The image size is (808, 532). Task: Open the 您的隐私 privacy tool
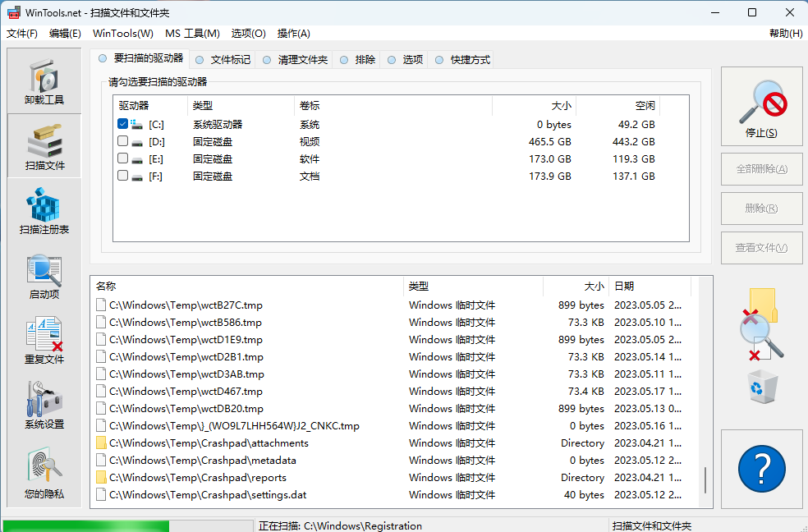click(x=44, y=472)
